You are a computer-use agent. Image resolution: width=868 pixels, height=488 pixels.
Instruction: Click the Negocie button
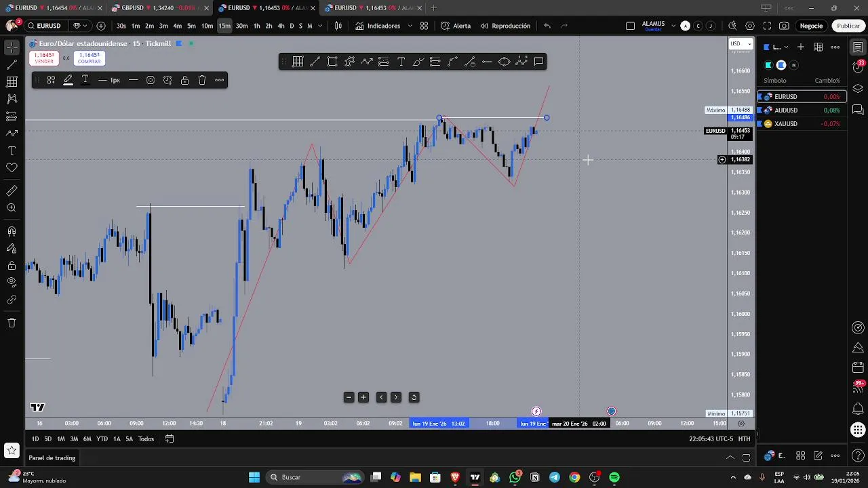click(x=811, y=26)
